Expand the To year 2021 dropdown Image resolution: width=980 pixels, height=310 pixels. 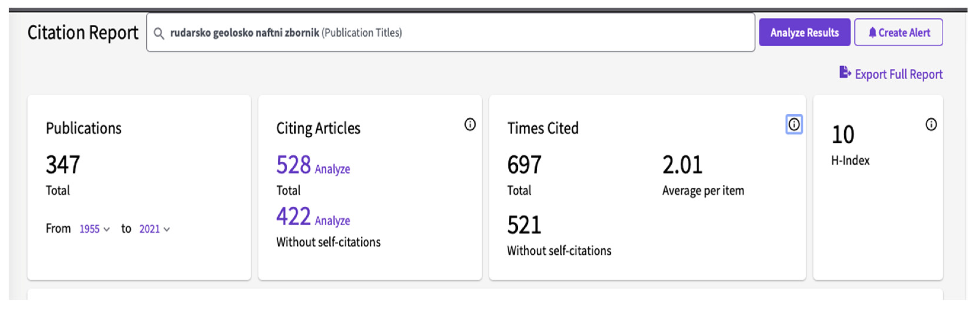tap(150, 229)
